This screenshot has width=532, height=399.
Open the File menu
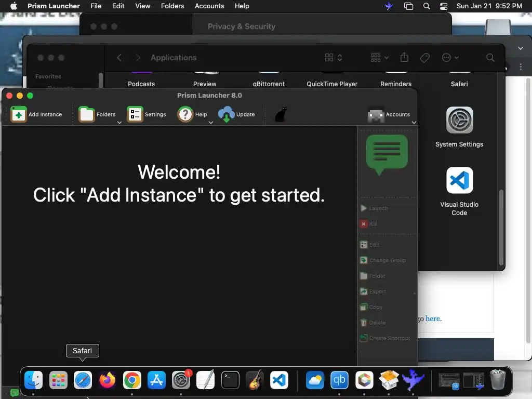pos(96,6)
